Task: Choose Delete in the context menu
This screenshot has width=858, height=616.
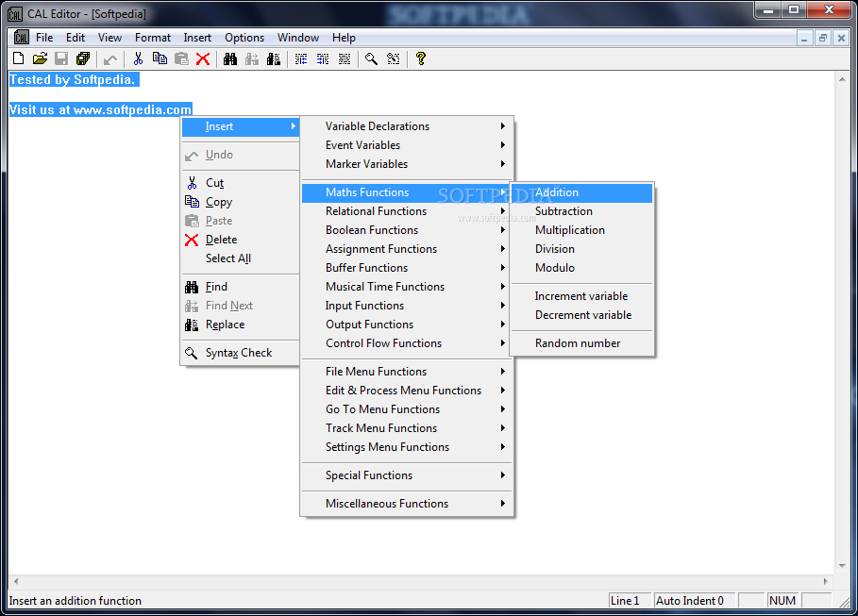Action: click(240, 240)
